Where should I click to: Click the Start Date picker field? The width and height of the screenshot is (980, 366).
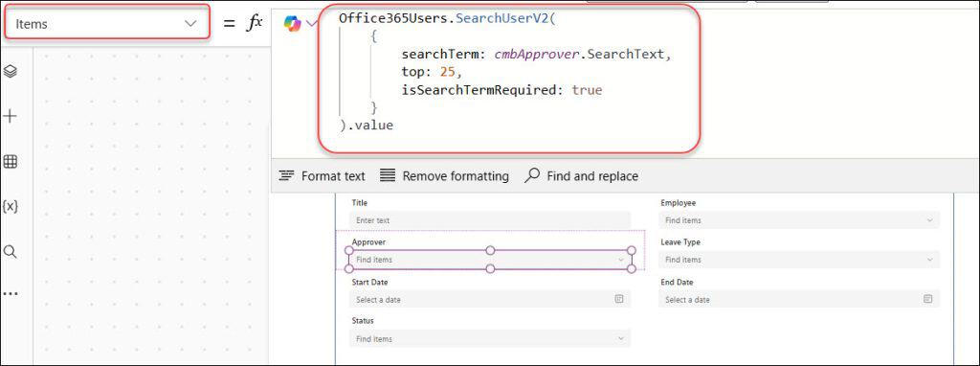point(490,299)
